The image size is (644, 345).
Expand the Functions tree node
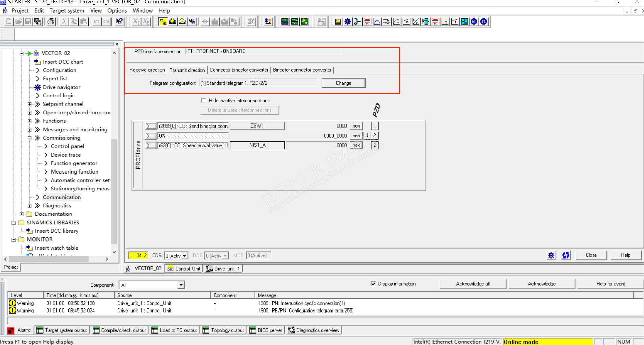[x=30, y=121]
